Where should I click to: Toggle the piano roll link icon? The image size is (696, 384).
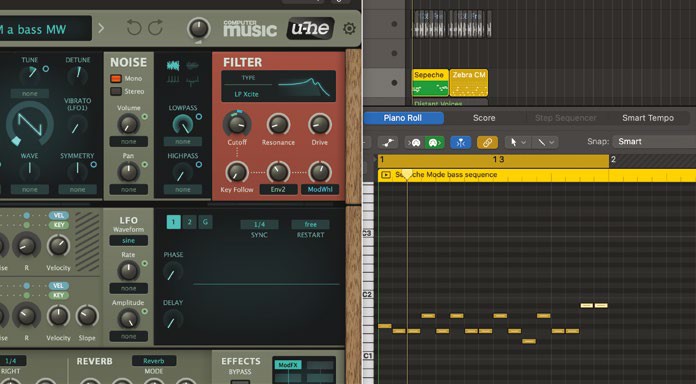click(487, 143)
